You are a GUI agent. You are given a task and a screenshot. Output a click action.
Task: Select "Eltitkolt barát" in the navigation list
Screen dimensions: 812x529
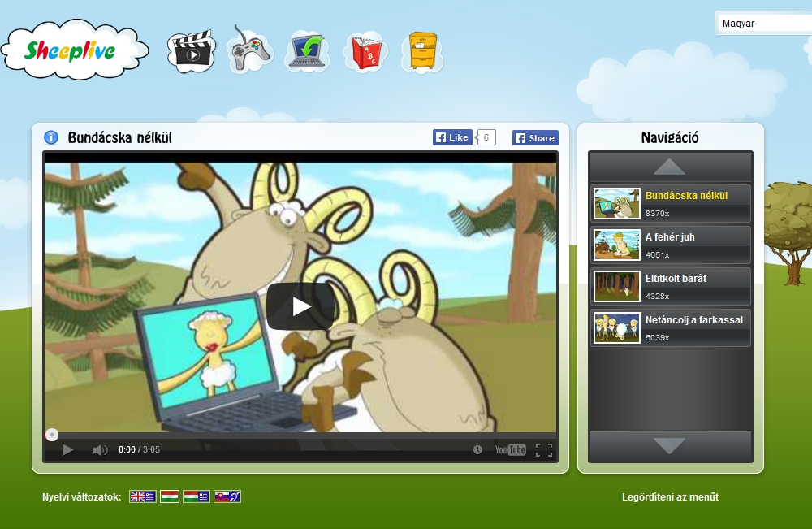point(671,287)
